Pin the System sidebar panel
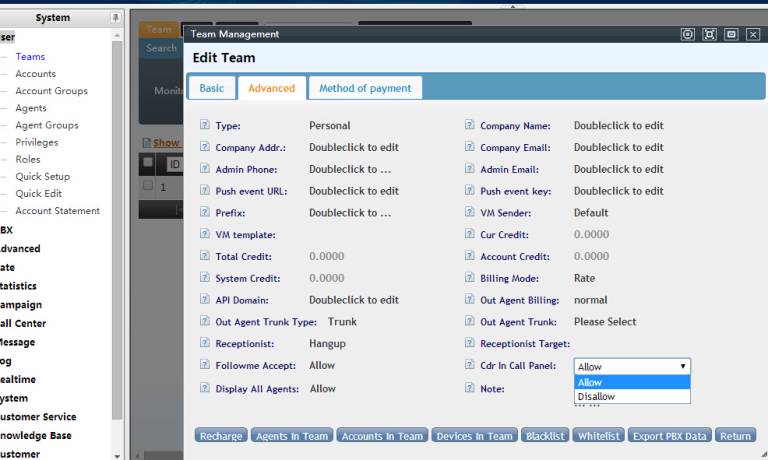This screenshot has width=768, height=460. (x=116, y=18)
